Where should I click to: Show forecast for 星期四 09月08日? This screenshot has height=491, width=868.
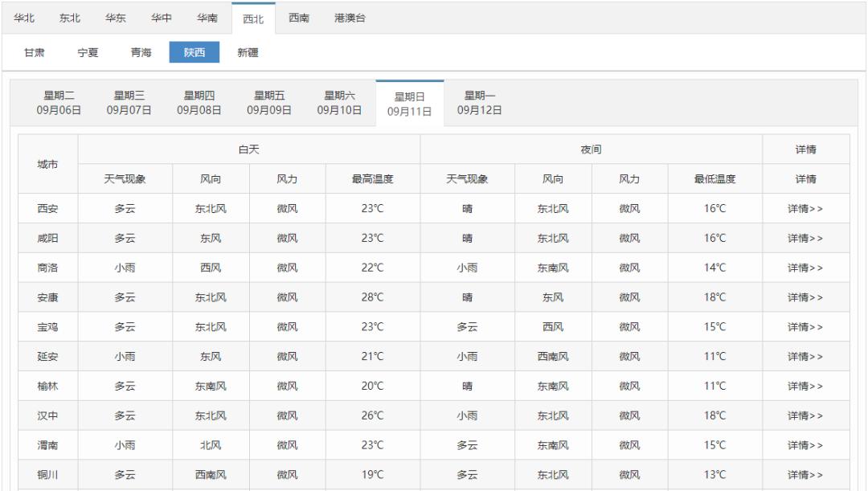[199, 104]
